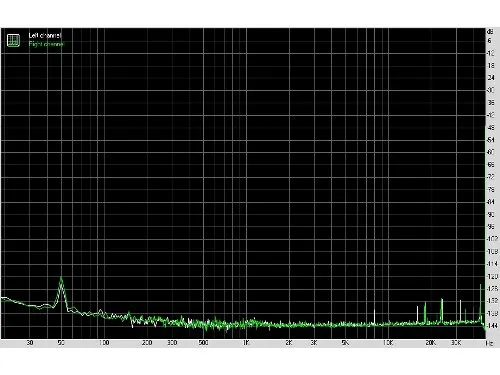The width and height of the screenshot is (500, 375).
Task: Click the green spike just right of 20K
Action: (x=442, y=300)
